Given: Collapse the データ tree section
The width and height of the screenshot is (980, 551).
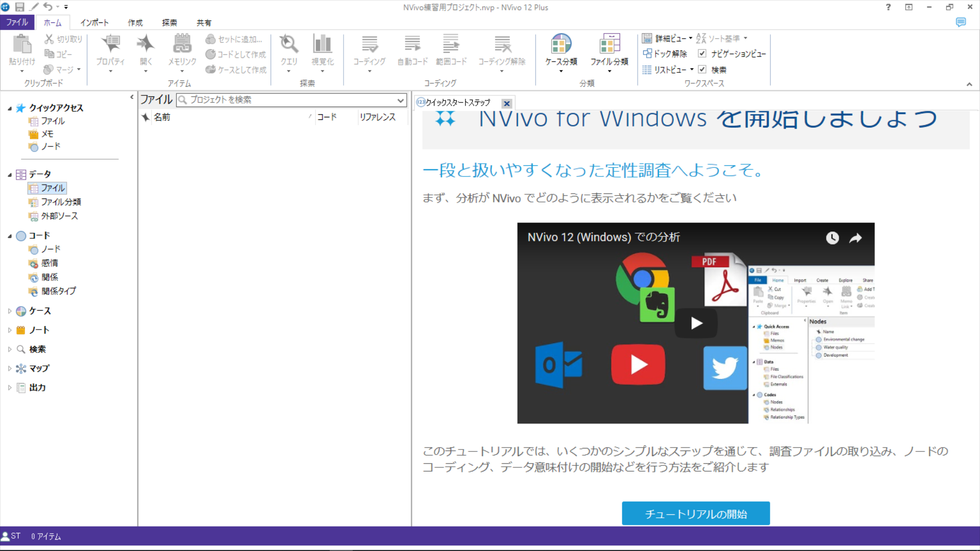Looking at the screenshot, I should coord(10,174).
